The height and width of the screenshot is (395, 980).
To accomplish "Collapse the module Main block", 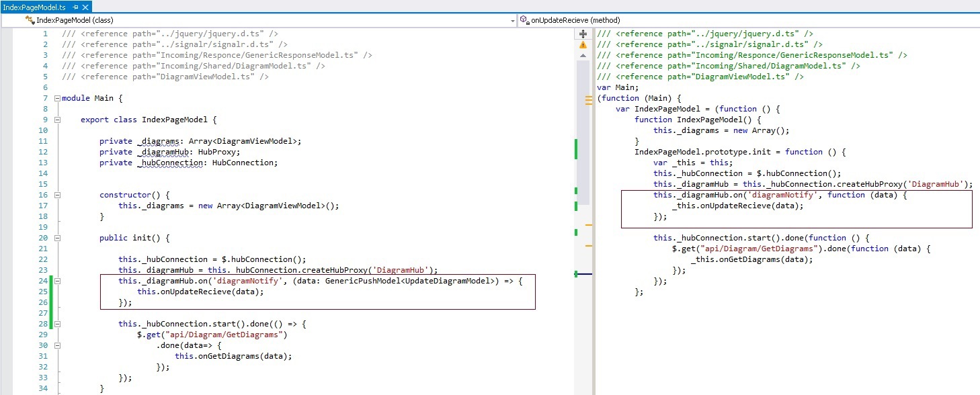I will [x=57, y=98].
